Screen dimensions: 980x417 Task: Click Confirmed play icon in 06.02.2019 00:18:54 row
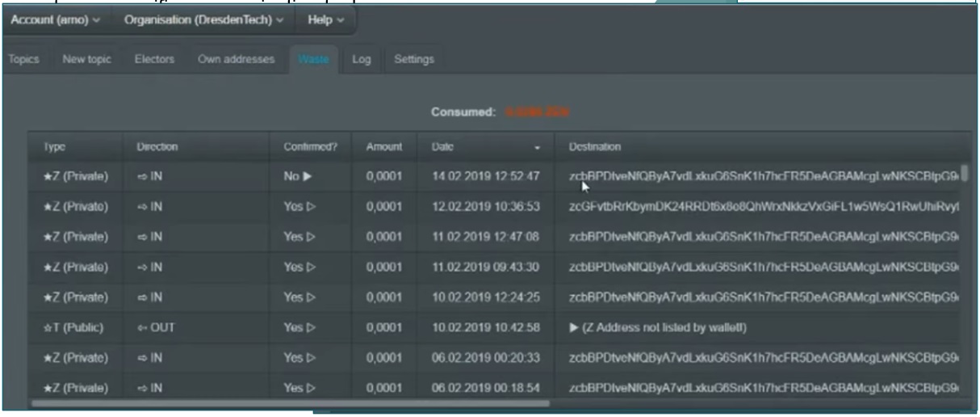click(310, 389)
